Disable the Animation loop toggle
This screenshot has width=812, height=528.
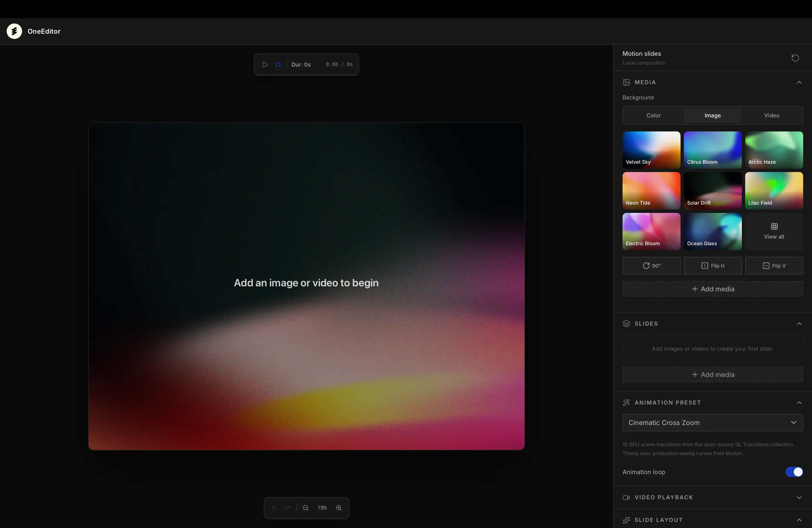(x=794, y=472)
